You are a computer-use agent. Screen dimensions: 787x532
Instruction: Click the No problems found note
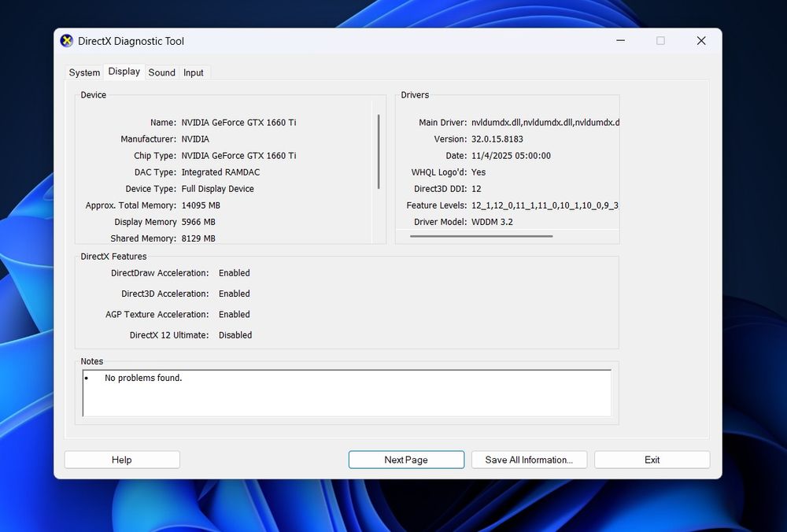[143, 378]
